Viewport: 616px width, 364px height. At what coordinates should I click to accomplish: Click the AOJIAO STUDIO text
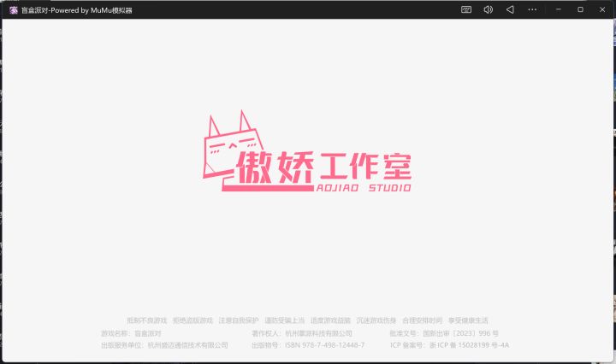[x=364, y=188]
